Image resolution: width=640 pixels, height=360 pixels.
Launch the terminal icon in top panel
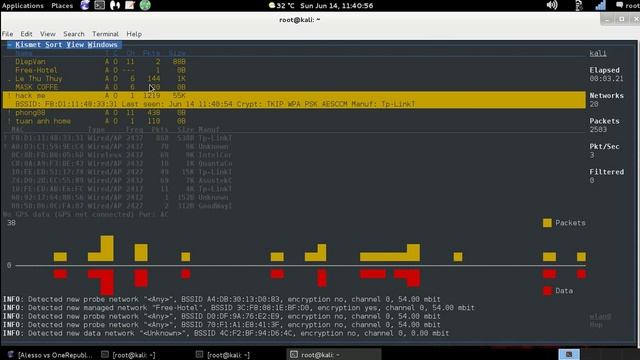pyautogui.click(x=100, y=5)
